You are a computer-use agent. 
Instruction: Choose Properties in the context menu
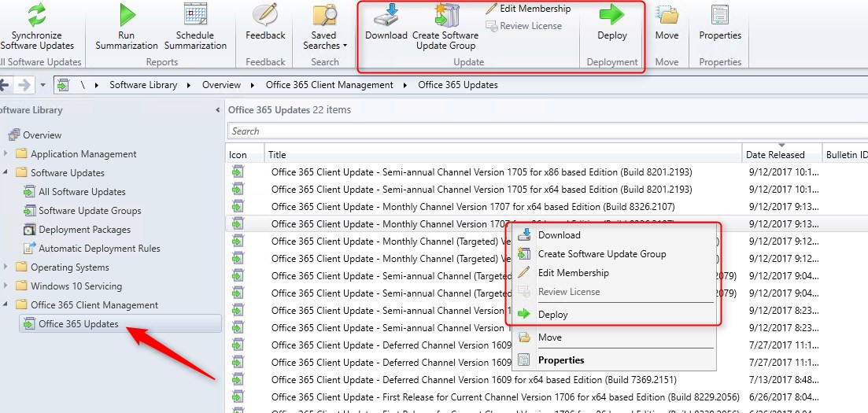point(561,360)
